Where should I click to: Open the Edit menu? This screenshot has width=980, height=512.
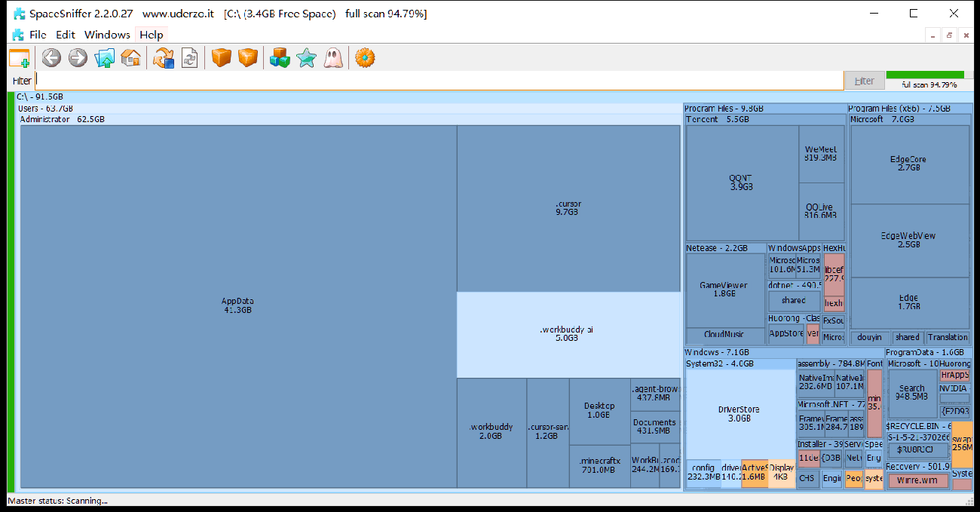66,35
